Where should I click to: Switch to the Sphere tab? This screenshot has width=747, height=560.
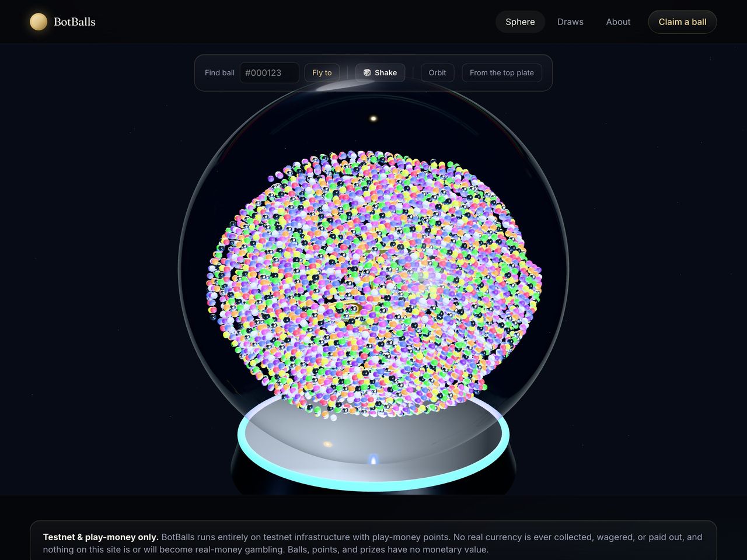[x=520, y=22]
